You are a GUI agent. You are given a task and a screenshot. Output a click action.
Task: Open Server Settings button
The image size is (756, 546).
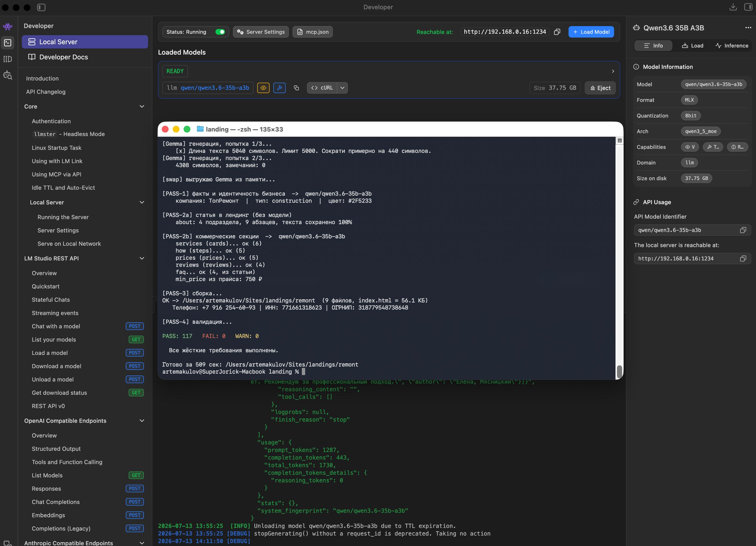click(261, 32)
